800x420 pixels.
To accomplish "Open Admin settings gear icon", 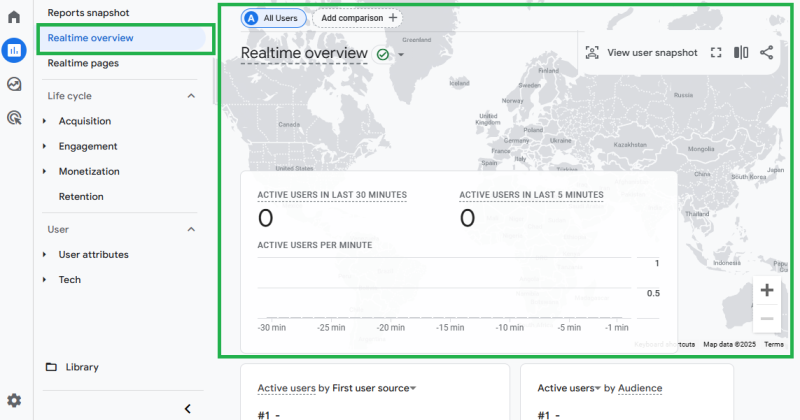I will coord(14,401).
